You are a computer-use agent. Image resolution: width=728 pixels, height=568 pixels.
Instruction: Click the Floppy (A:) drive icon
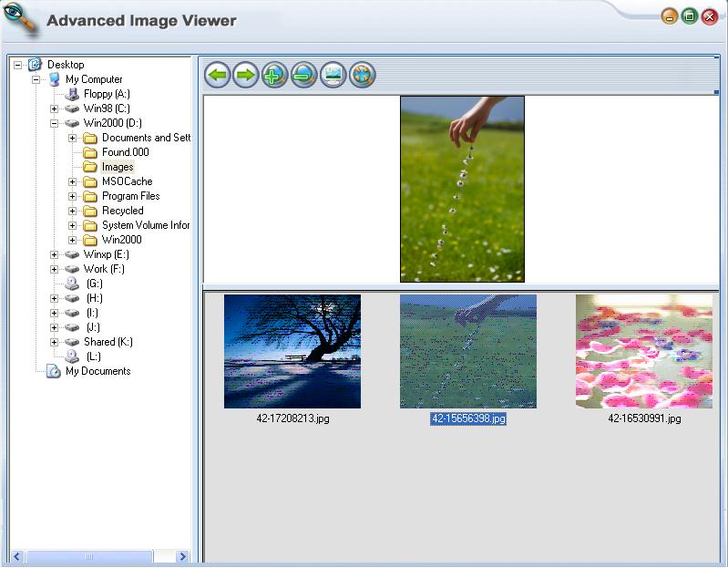(72, 94)
